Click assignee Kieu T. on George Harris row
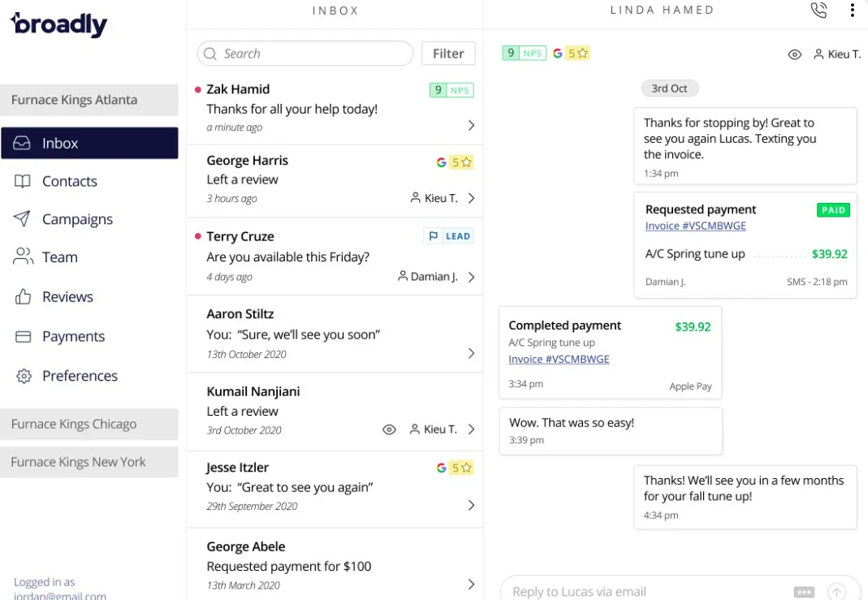The width and height of the screenshot is (868, 600). (434, 198)
